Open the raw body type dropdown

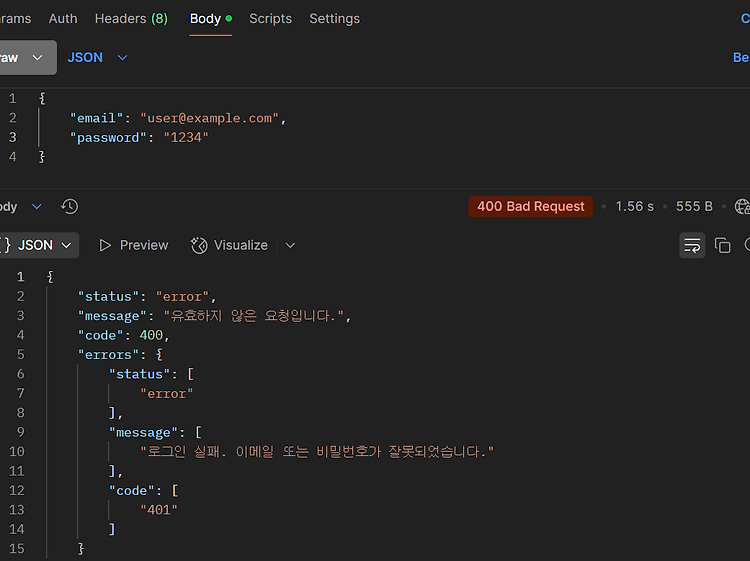[x=26, y=57]
